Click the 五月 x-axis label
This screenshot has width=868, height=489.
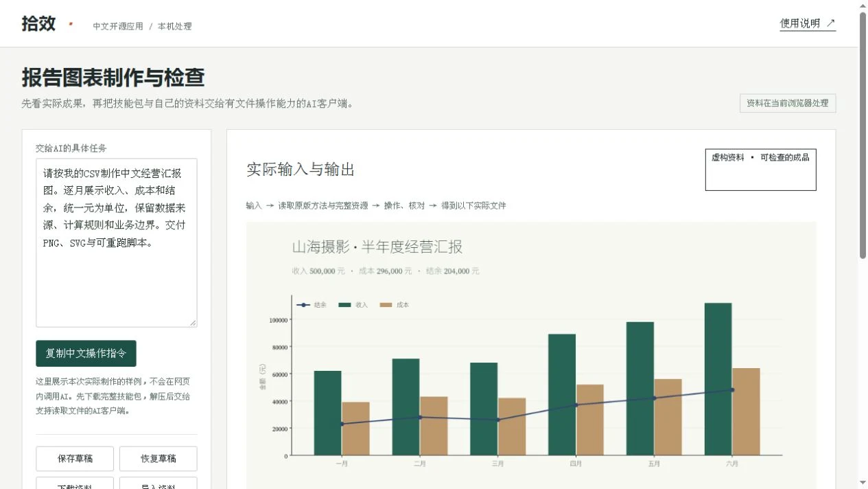tap(654, 464)
